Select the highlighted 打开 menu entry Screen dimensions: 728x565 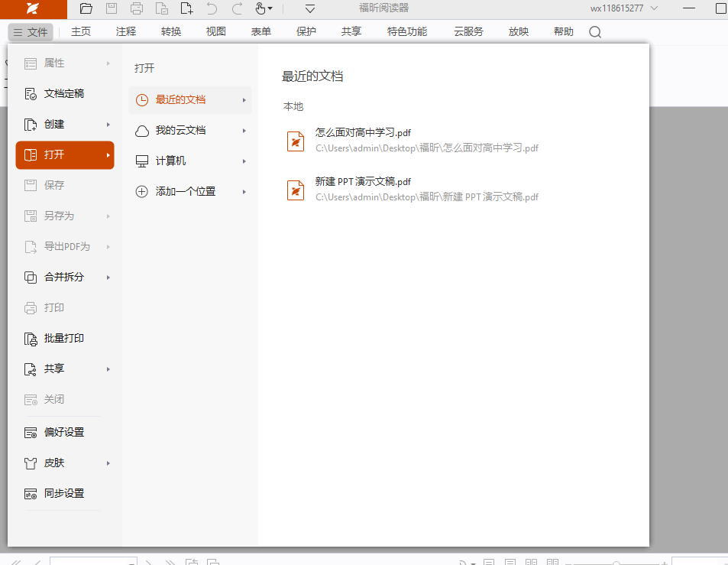tap(65, 155)
